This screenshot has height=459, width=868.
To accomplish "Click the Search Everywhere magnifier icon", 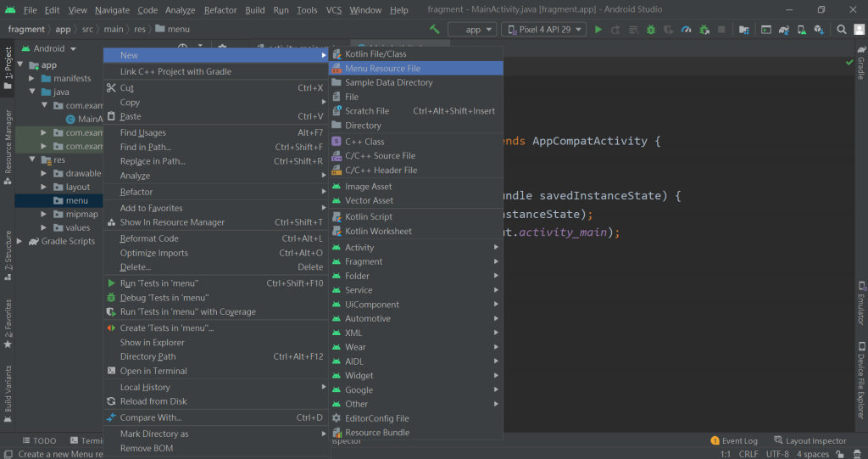I will tap(842, 30).
